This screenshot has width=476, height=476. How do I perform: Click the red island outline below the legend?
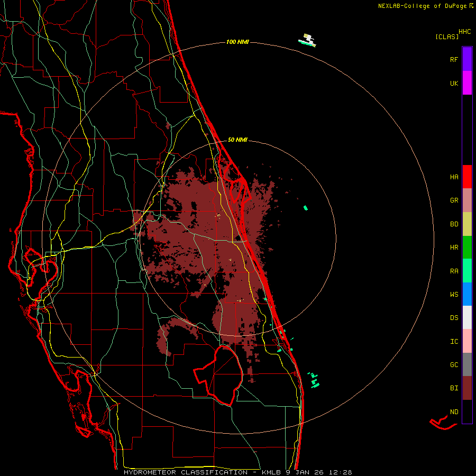tap(443, 423)
